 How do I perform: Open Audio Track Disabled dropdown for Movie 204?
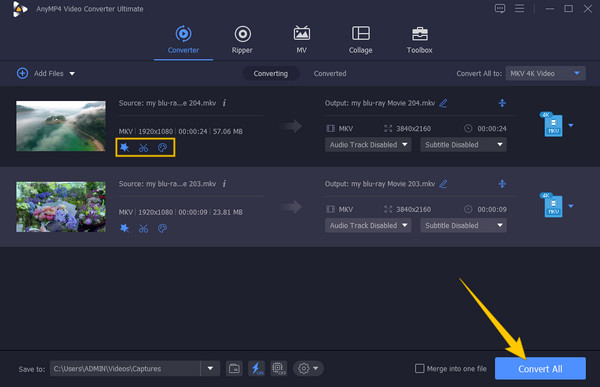click(x=368, y=145)
